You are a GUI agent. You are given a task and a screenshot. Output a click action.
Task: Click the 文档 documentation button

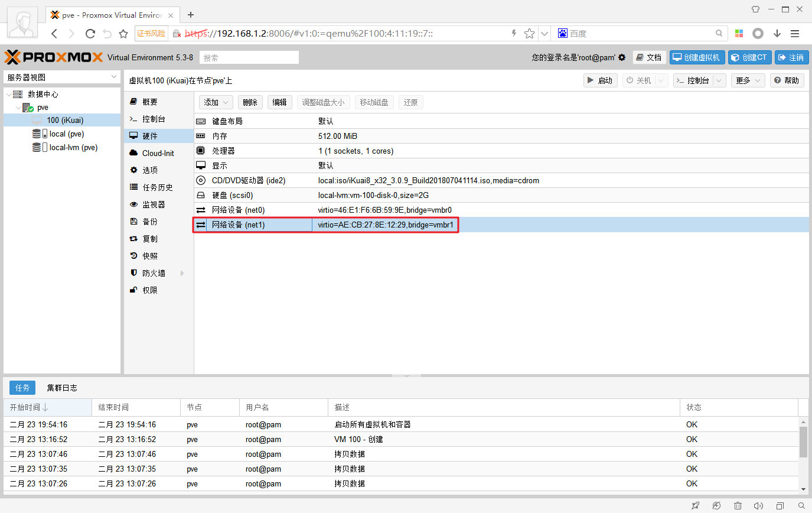pos(649,57)
